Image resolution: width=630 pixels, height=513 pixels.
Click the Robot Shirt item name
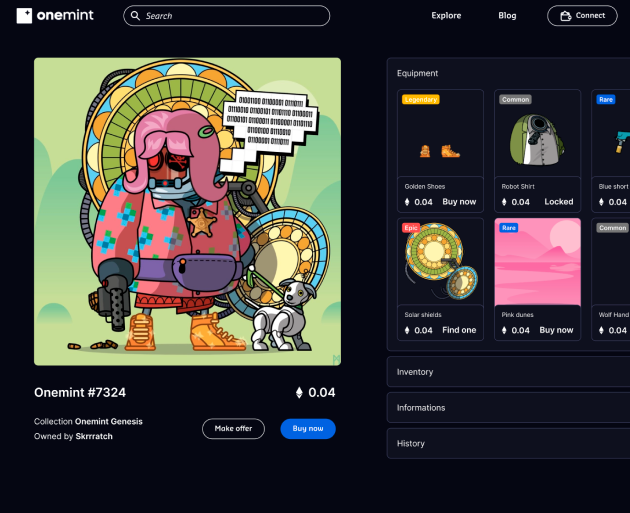pos(518,186)
